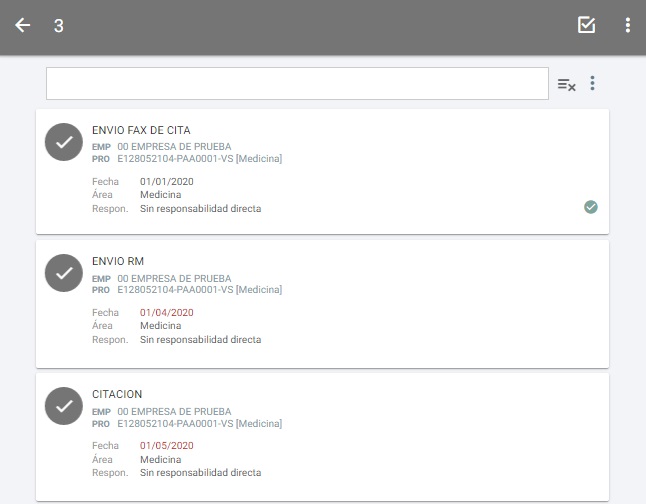
Task: Click the date 01/04/2020 in ENVIO RM
Action: click(x=166, y=313)
